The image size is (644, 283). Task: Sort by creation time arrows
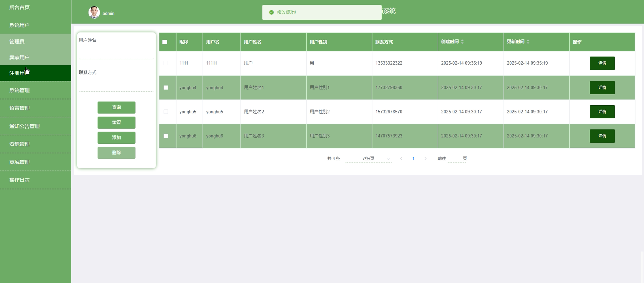462,42
